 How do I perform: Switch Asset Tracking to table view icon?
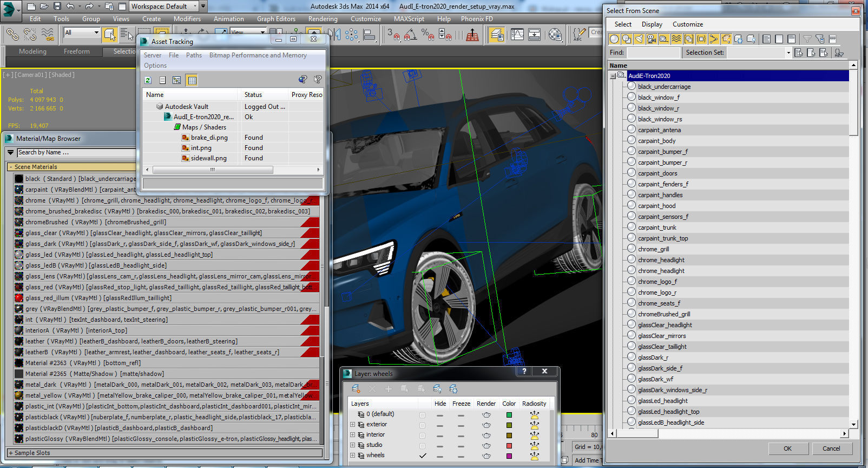pos(192,80)
